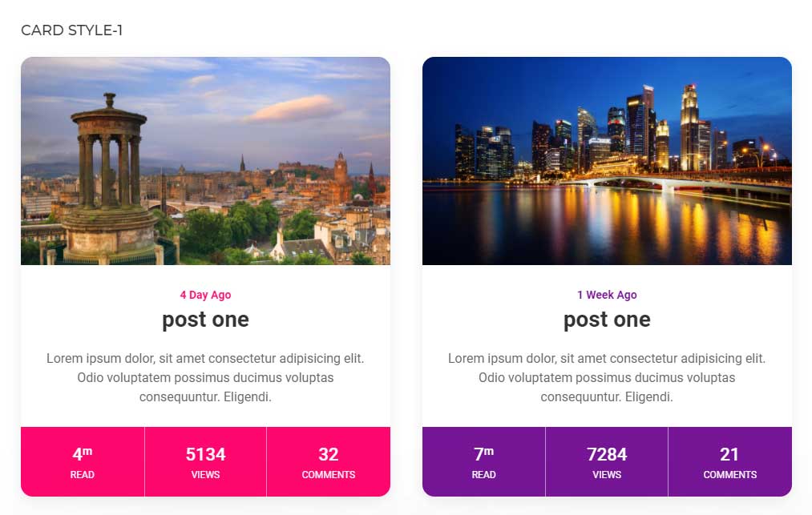Click the Lorem ipsum description in purple card
812x515 pixels.
607,378
